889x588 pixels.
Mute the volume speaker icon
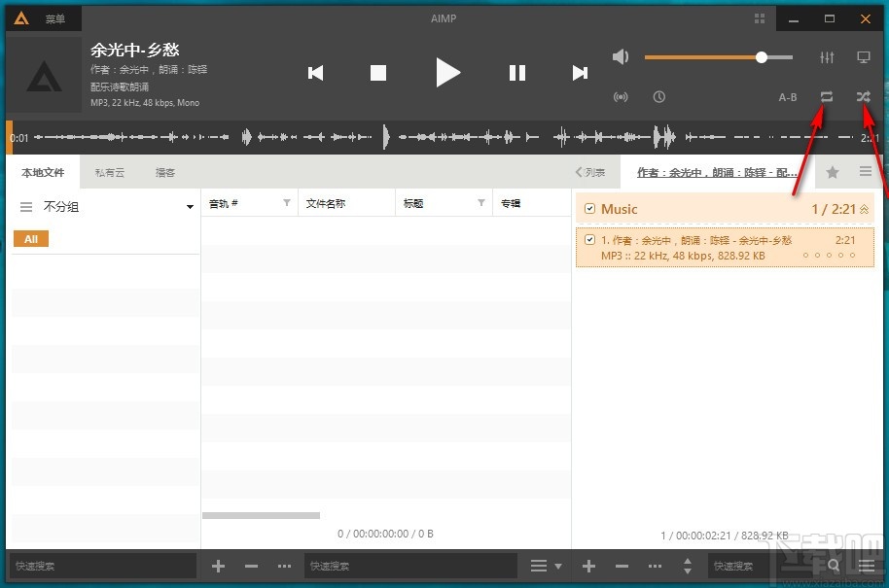[x=621, y=56]
